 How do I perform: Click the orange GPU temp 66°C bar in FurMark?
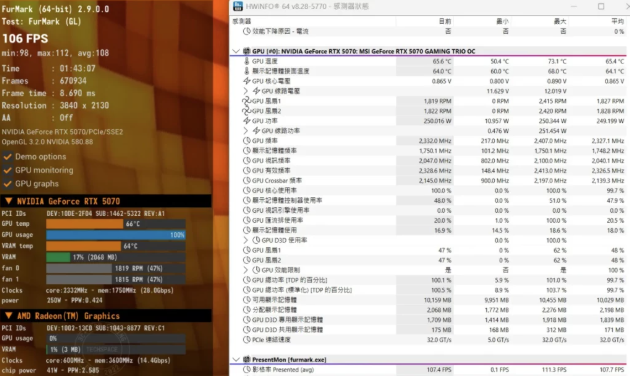[x=84, y=224]
